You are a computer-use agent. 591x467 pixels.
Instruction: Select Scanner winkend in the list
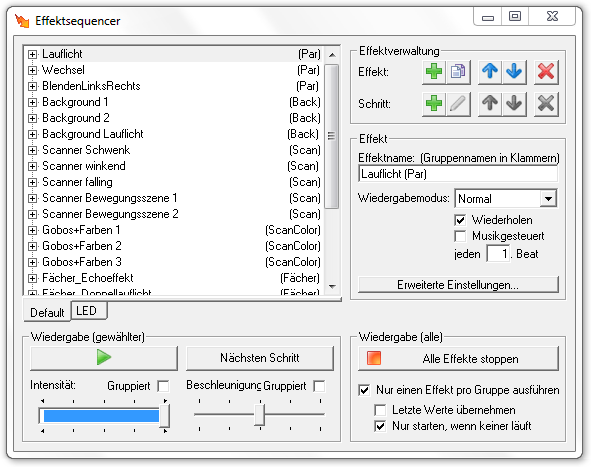click(83, 166)
